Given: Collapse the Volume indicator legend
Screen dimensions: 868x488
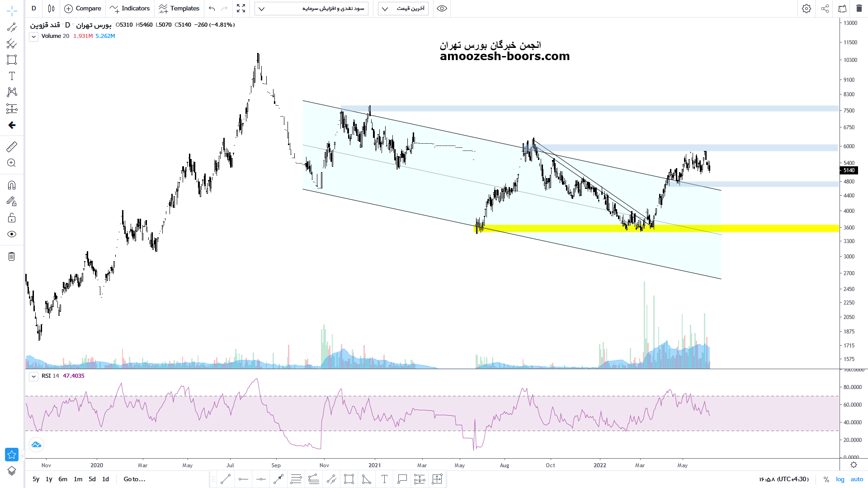Looking at the screenshot, I should pyautogui.click(x=33, y=37).
